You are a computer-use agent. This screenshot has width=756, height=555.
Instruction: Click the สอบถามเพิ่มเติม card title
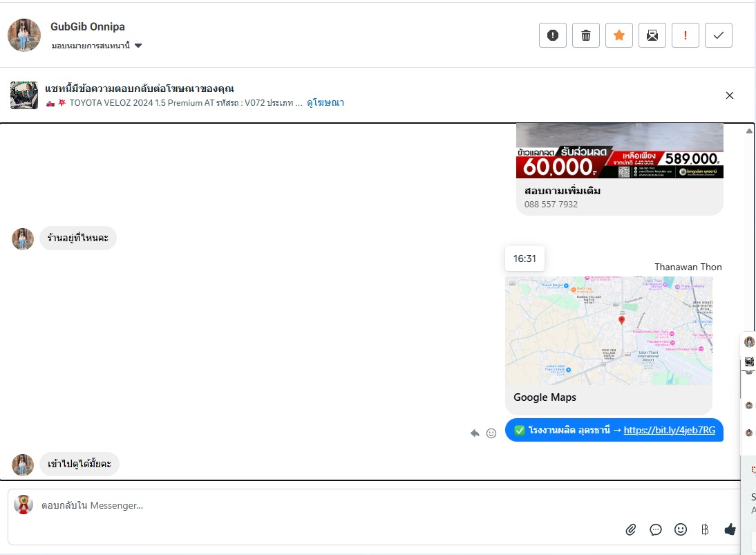coord(563,191)
